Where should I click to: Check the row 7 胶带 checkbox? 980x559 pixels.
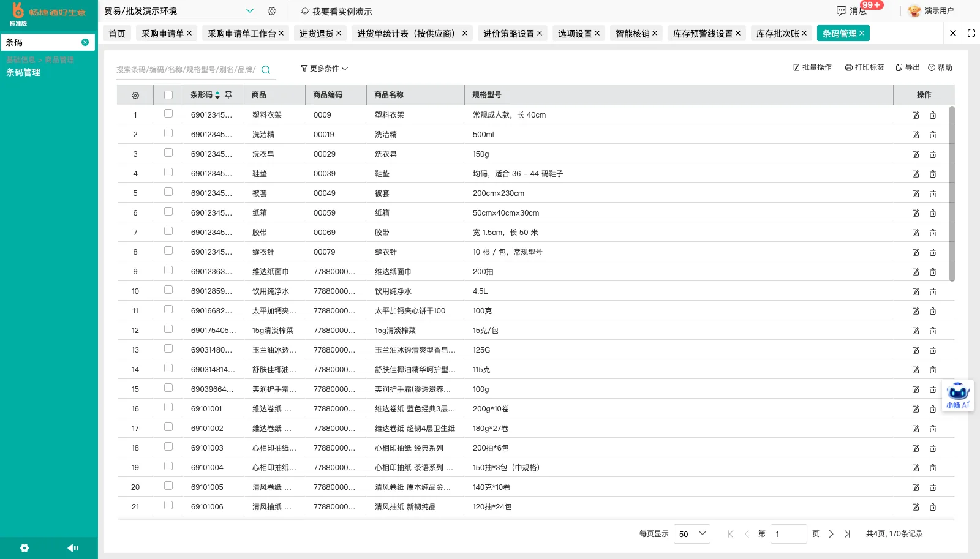click(x=168, y=231)
